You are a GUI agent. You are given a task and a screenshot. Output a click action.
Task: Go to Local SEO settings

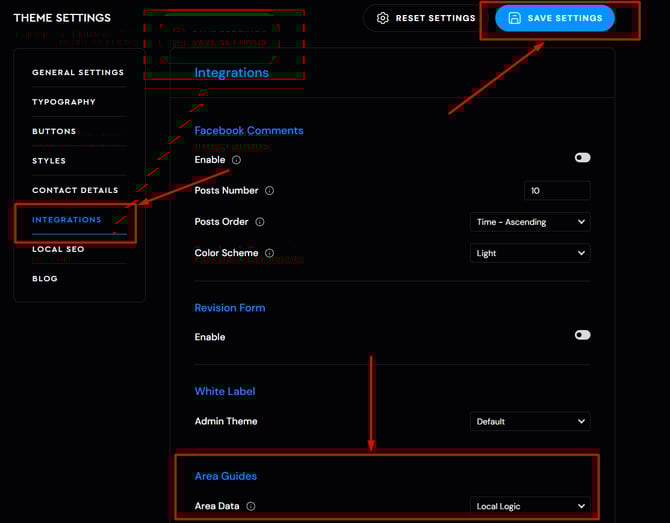[x=58, y=249]
